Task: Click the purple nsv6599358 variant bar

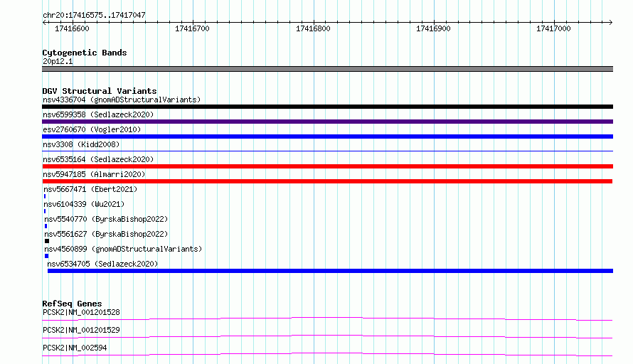Action: [x=327, y=122]
